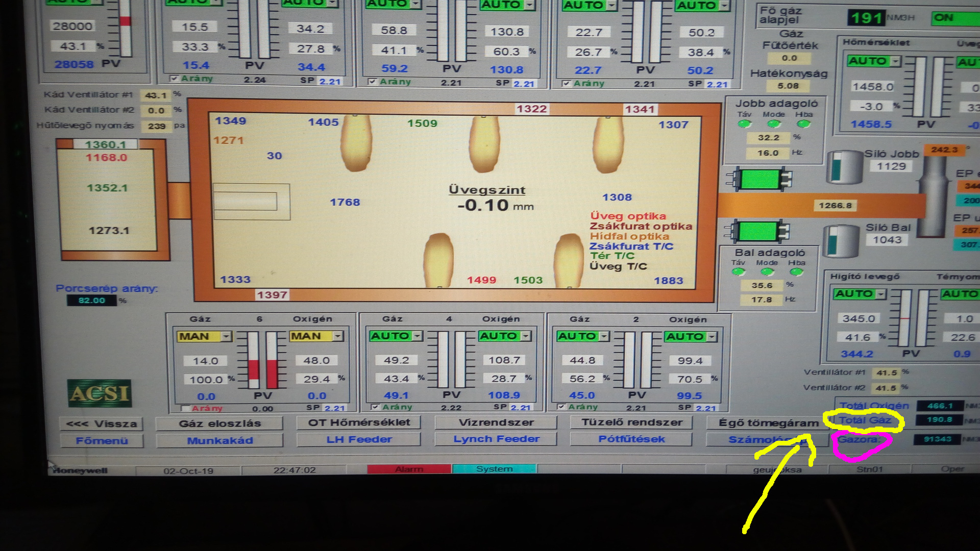980x551 pixels.
Task: Enable the Arány checkbox under burner 6
Action: pyautogui.click(x=186, y=409)
